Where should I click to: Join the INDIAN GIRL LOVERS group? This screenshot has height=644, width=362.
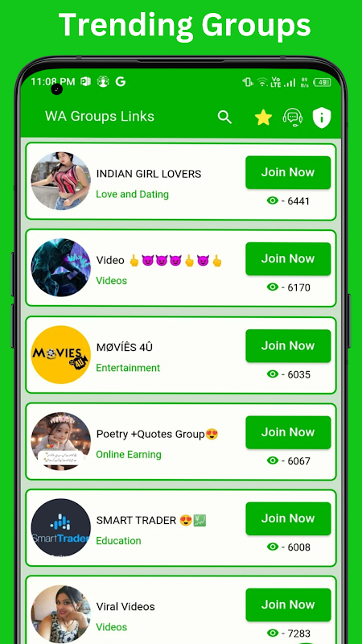pos(288,172)
